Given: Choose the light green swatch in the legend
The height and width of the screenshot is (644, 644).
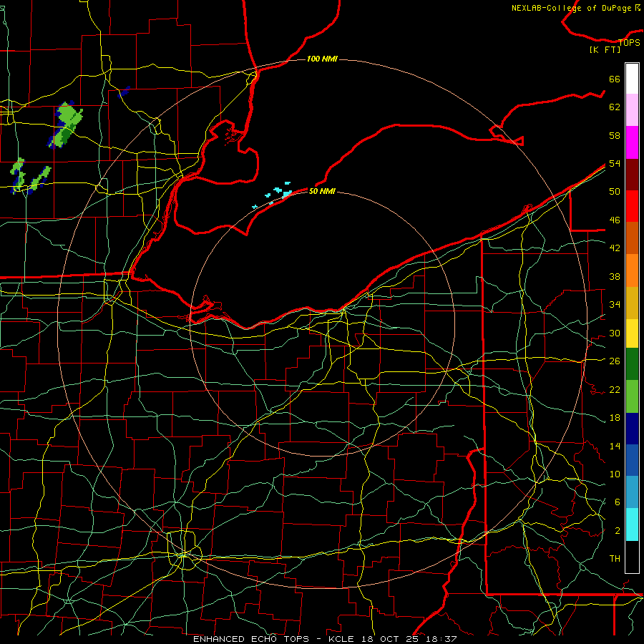Looking at the screenshot, I should coord(632,396).
